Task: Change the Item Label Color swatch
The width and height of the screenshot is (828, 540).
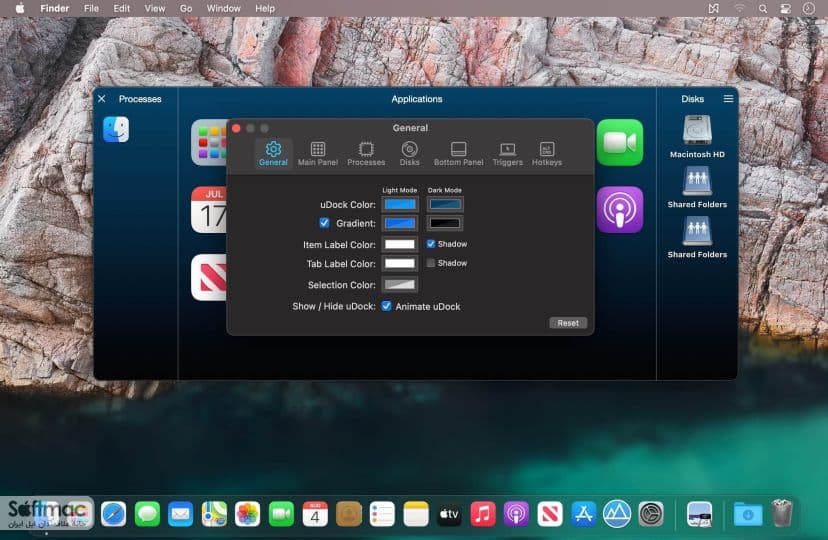Action: click(400, 244)
